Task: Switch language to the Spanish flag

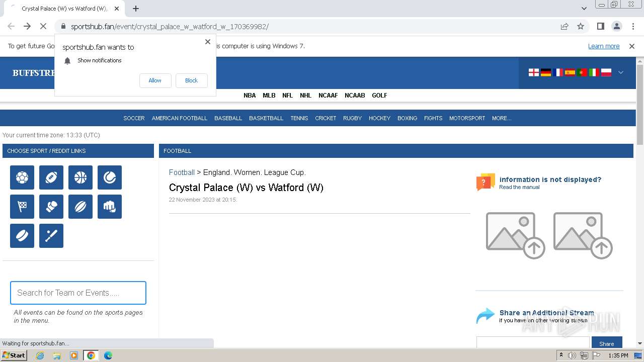Action: pos(570,72)
